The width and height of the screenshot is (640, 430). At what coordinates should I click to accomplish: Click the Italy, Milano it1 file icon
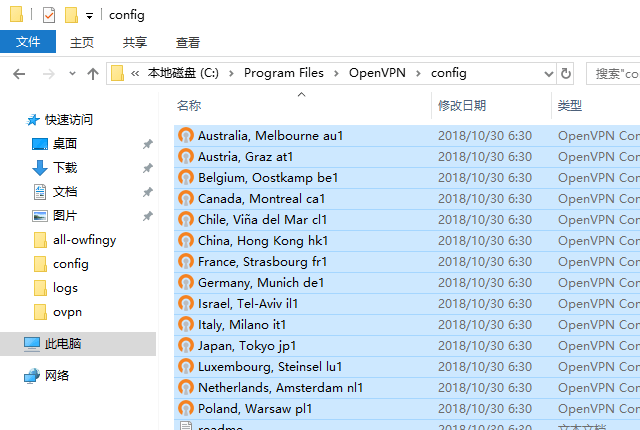click(186, 325)
